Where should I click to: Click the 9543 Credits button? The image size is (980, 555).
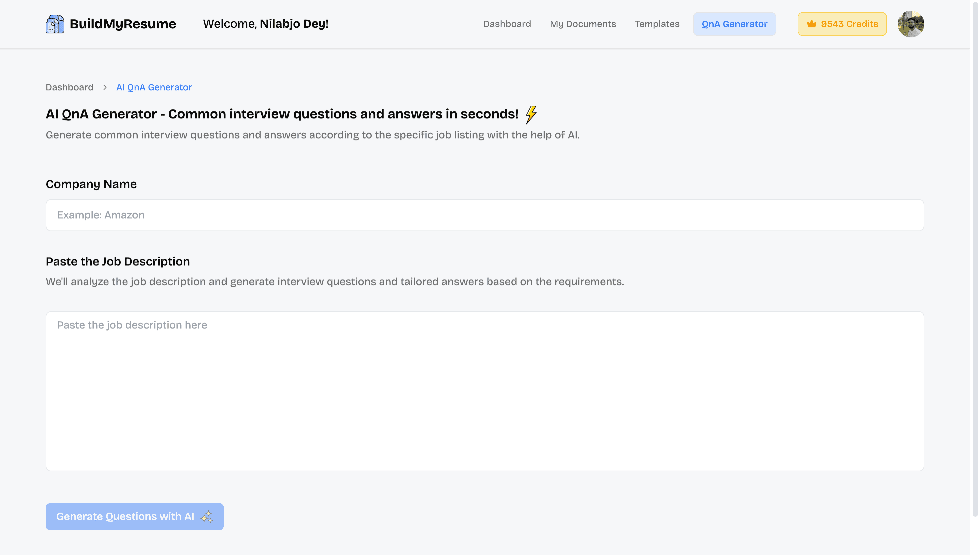(x=842, y=24)
